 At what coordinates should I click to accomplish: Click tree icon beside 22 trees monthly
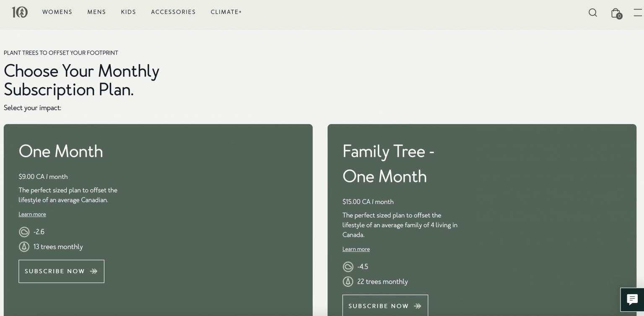348,282
